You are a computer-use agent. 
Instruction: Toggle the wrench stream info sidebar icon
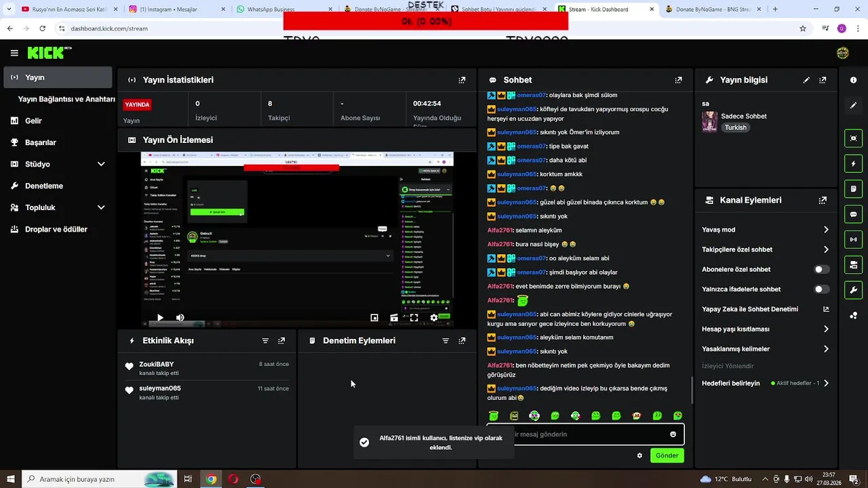(x=853, y=290)
